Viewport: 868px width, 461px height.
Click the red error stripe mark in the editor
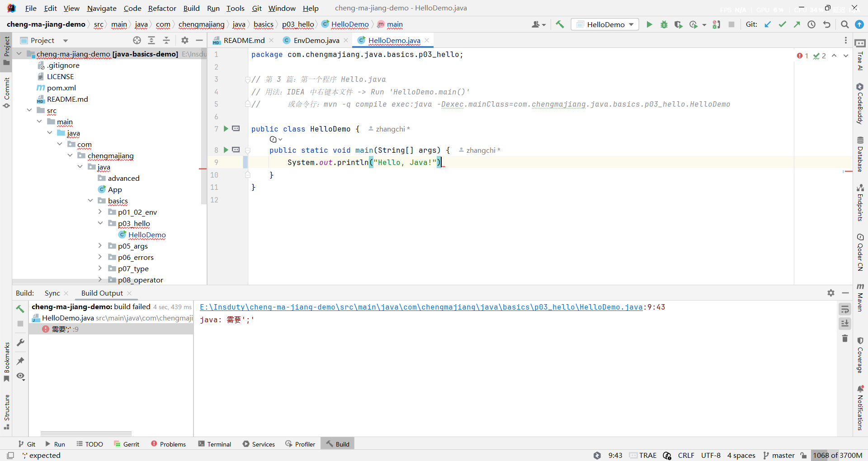(x=848, y=171)
